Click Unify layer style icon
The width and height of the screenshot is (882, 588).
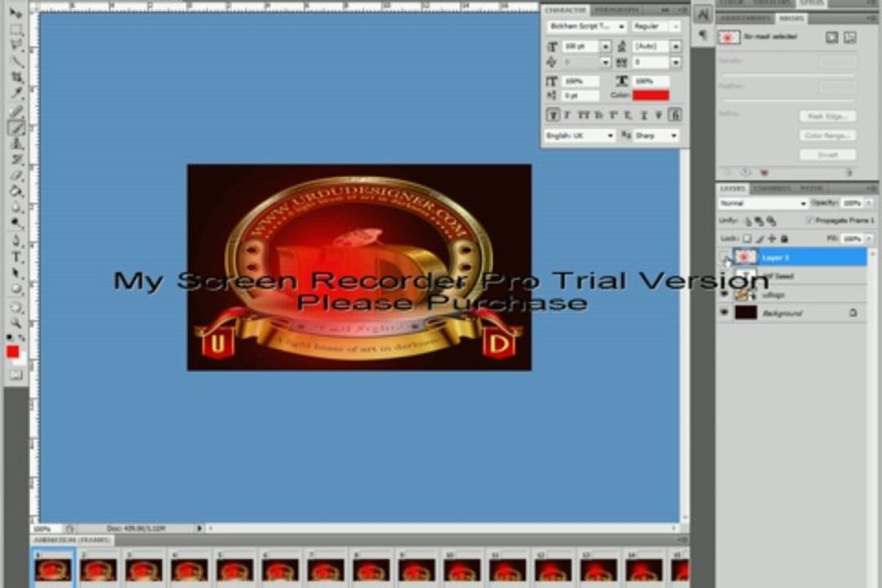pos(771,220)
